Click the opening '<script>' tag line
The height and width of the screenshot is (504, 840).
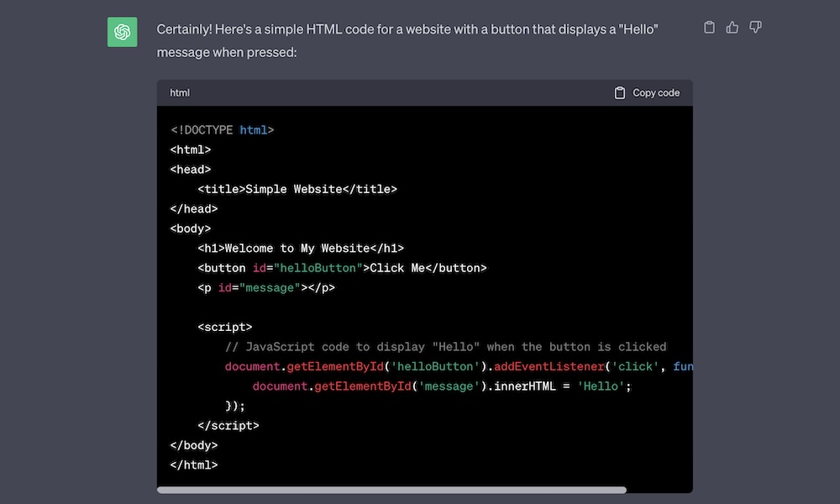coord(224,327)
